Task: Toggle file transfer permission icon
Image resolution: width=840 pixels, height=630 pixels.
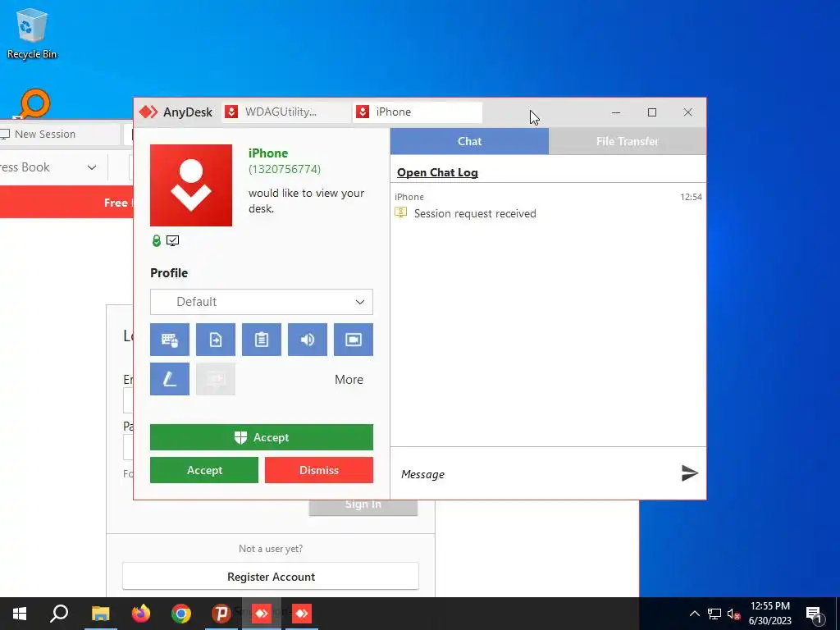Action: coord(216,339)
